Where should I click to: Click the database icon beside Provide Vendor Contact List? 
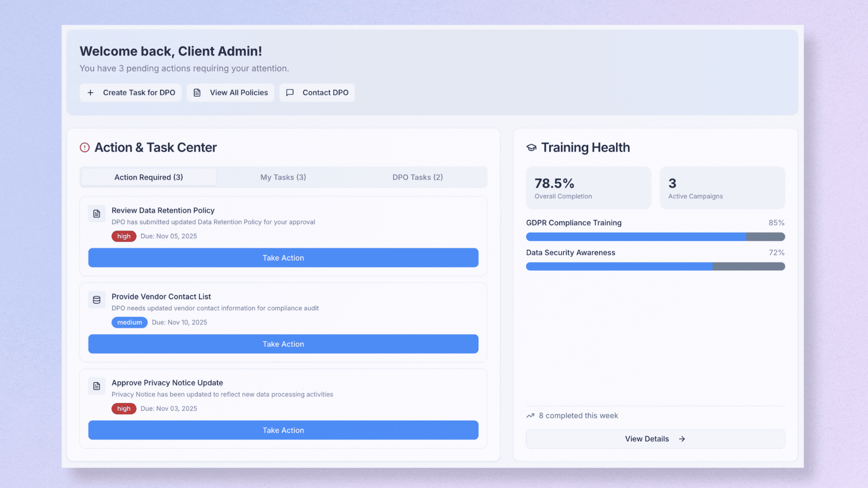point(97,300)
